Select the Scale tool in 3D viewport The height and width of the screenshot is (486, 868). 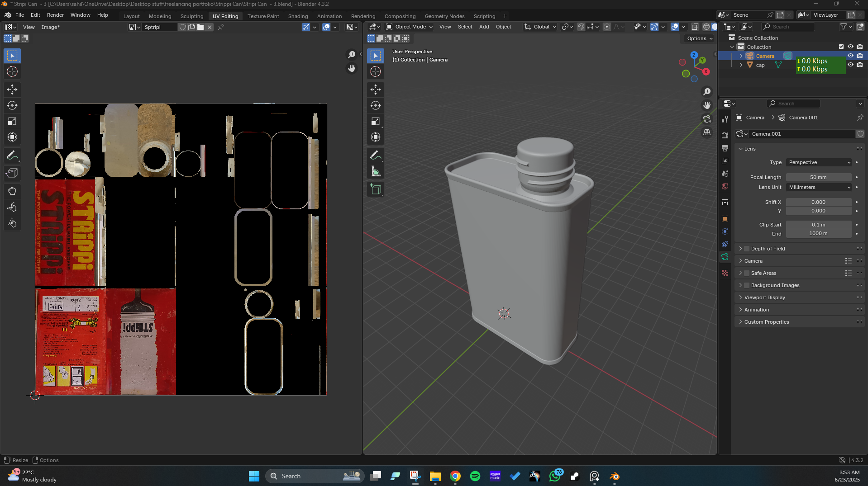pyautogui.click(x=376, y=121)
